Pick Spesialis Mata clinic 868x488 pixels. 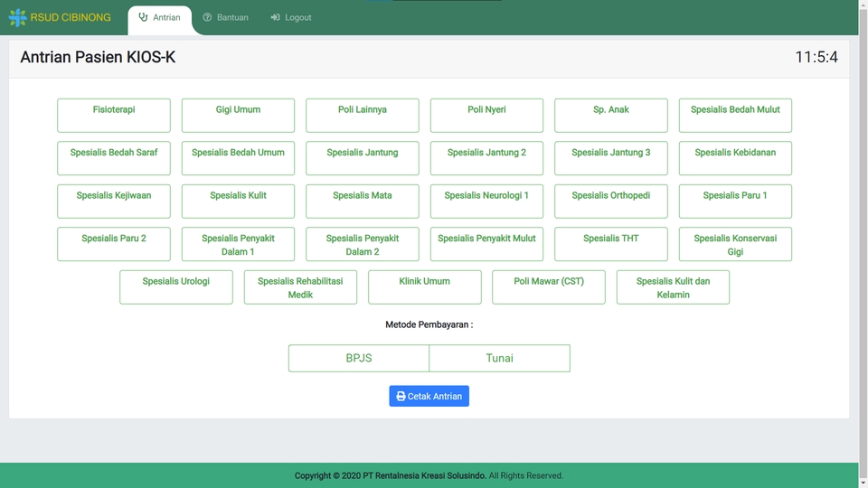coord(362,202)
